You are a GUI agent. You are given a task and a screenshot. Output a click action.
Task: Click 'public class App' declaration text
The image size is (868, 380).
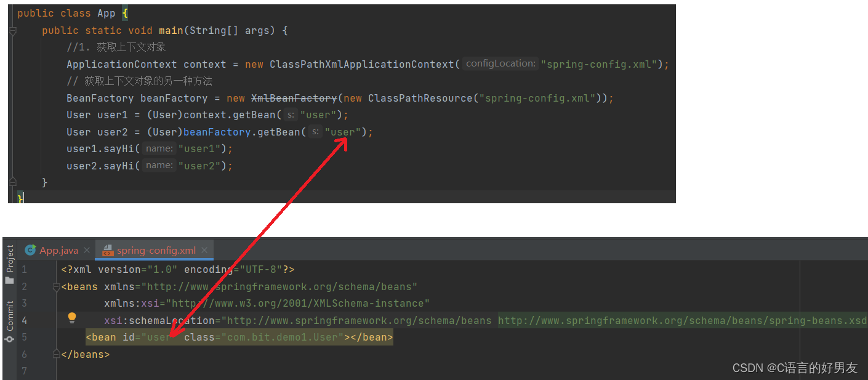66,14
